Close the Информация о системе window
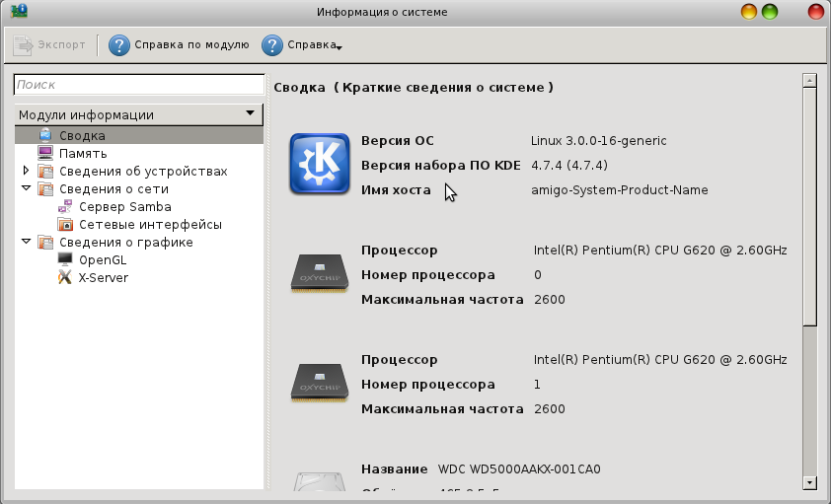The image size is (831, 504). pyautogui.click(x=815, y=11)
